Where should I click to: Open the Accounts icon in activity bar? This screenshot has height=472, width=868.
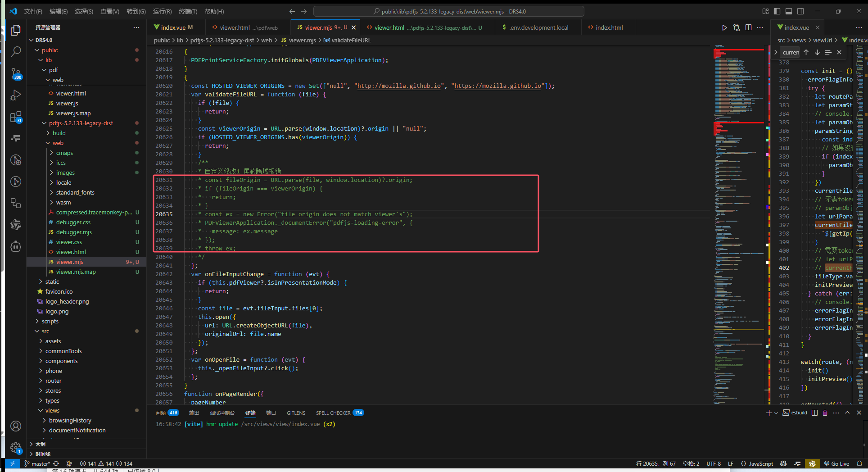(16, 426)
